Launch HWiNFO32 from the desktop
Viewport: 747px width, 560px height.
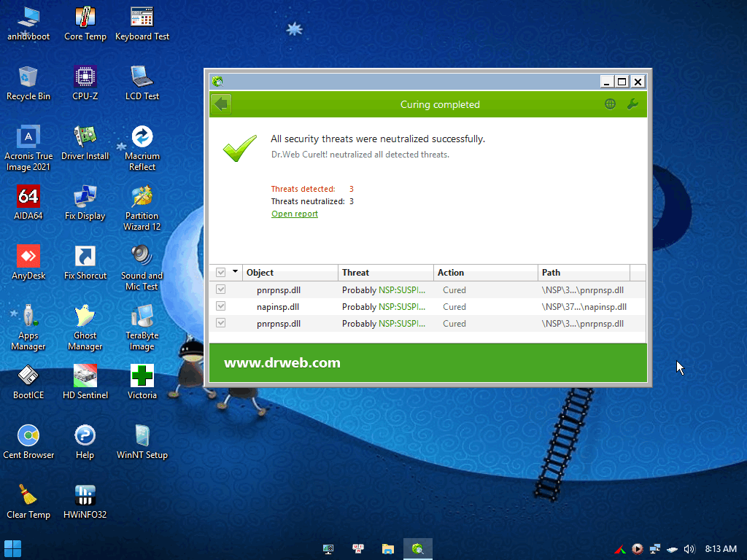[85, 502]
